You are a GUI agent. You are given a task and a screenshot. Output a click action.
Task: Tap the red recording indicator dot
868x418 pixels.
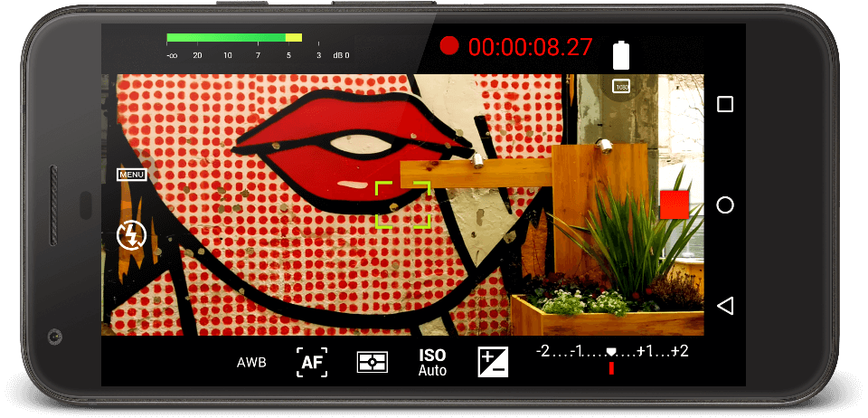click(x=449, y=46)
